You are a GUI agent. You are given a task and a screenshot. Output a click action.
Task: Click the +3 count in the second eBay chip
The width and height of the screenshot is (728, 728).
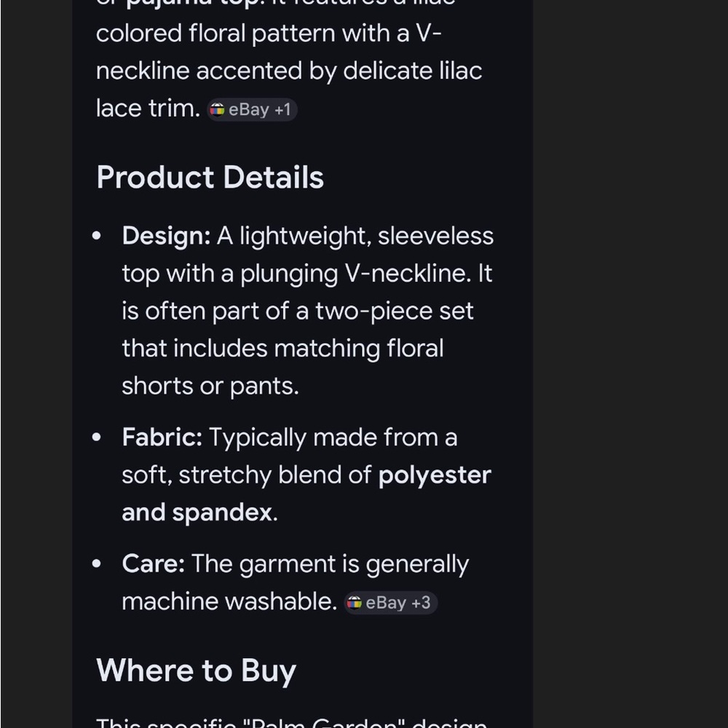coord(421,603)
